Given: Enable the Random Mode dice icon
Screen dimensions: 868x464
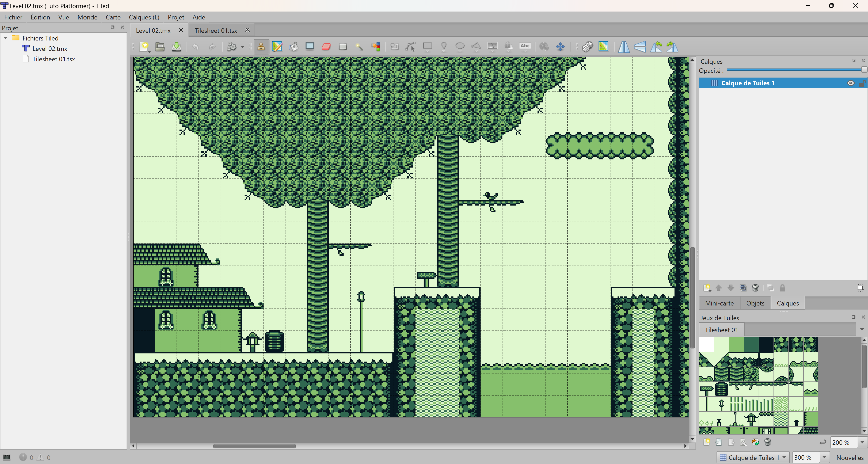Looking at the screenshot, I should 587,47.
